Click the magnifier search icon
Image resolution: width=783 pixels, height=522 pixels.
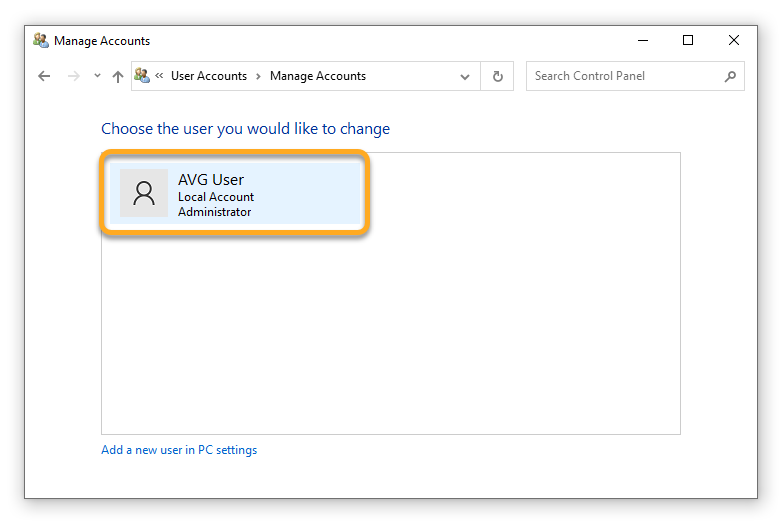click(x=730, y=76)
